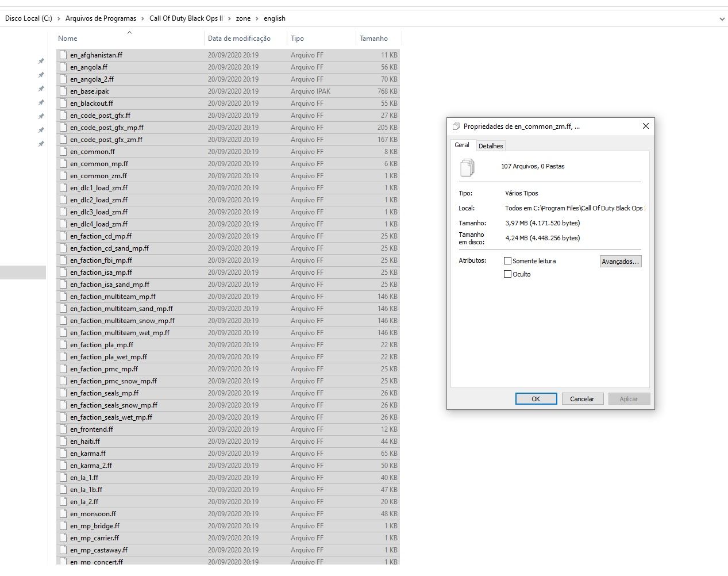Click the file icon of en_mp_castaway.ff
Screen dimensions: 728x576
click(x=63, y=550)
